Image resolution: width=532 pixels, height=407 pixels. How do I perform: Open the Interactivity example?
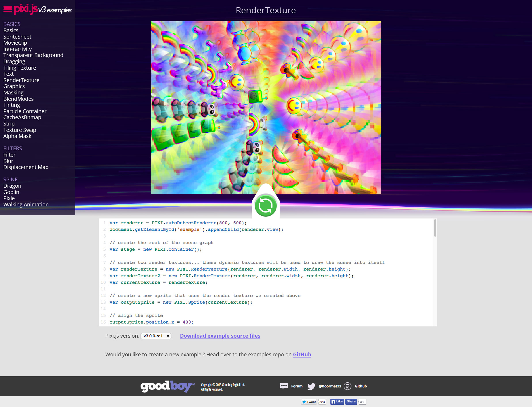tap(17, 49)
